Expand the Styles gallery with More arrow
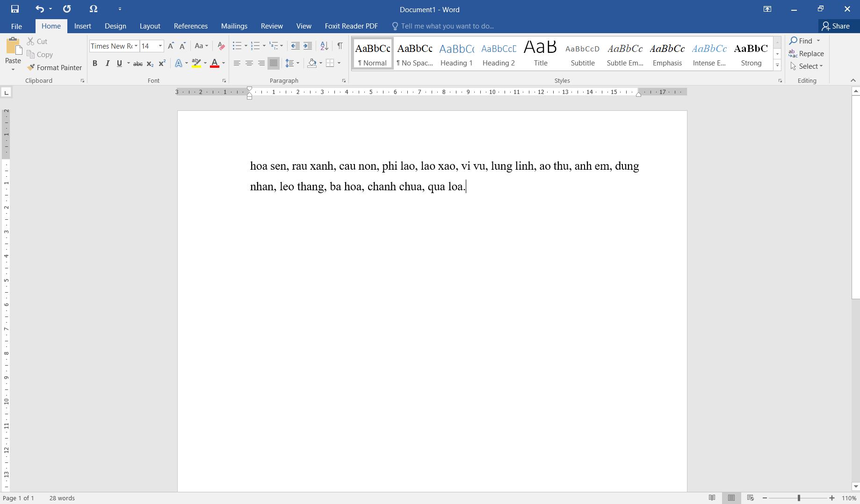Screen dimensions: 860x504 click(x=777, y=65)
